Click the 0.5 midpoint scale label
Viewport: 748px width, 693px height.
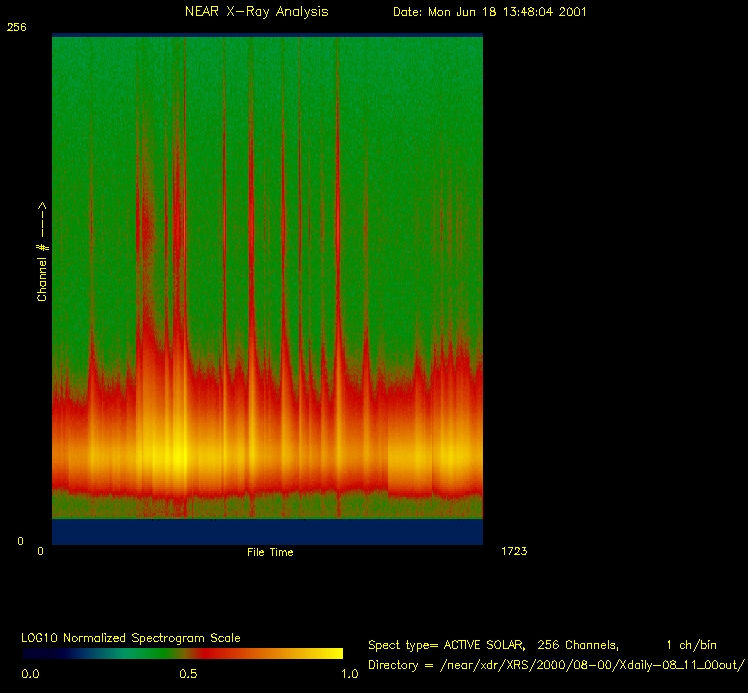tap(188, 674)
